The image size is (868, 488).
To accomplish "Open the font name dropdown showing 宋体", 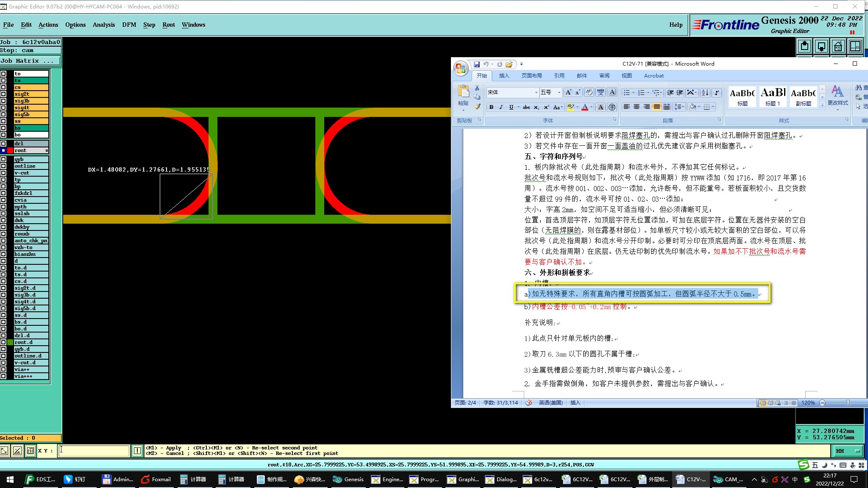I will coord(536,92).
